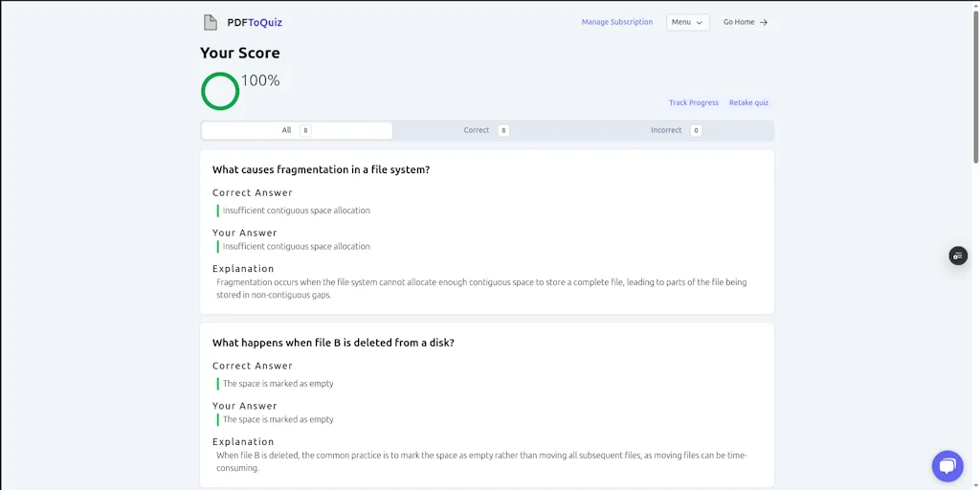Click the file B deletion explanation paragraph
980x490 pixels.
(481, 462)
